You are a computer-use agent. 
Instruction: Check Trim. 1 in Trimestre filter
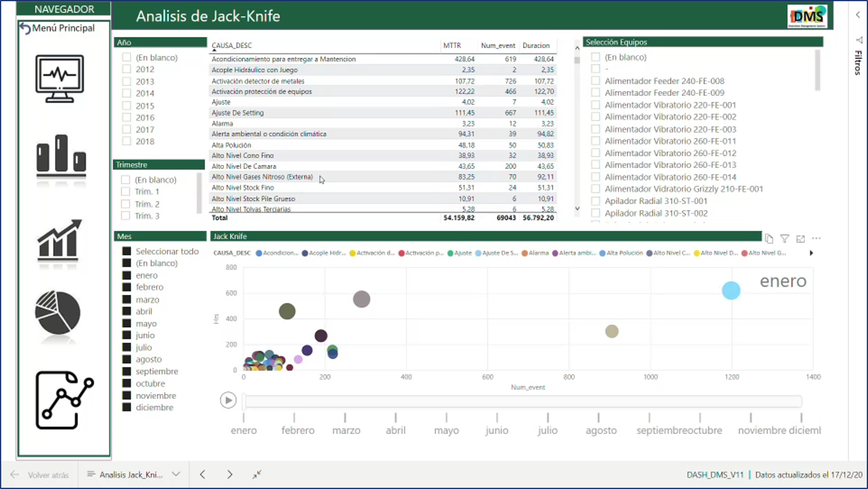[126, 192]
